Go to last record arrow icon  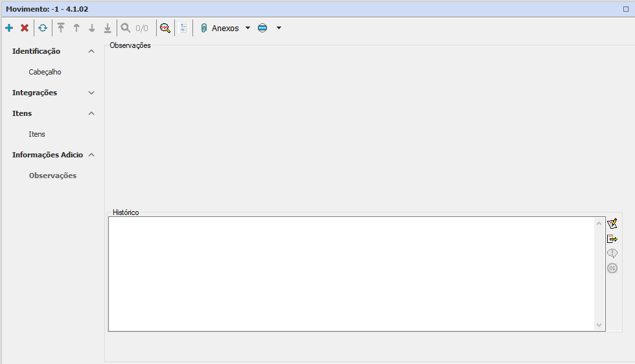click(108, 28)
